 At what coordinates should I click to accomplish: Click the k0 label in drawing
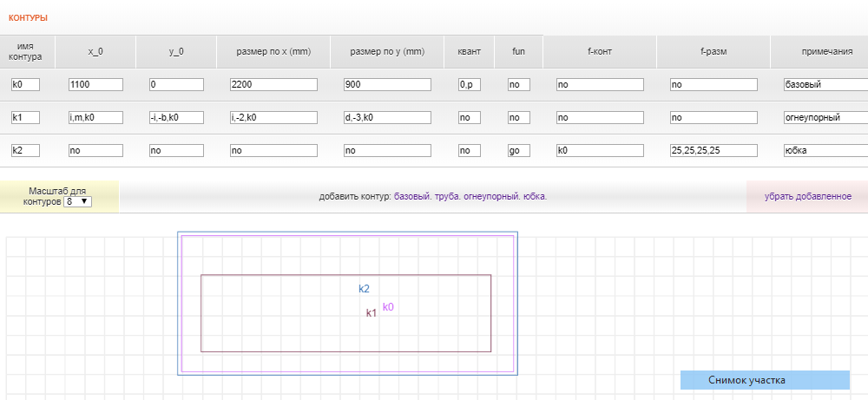388,307
